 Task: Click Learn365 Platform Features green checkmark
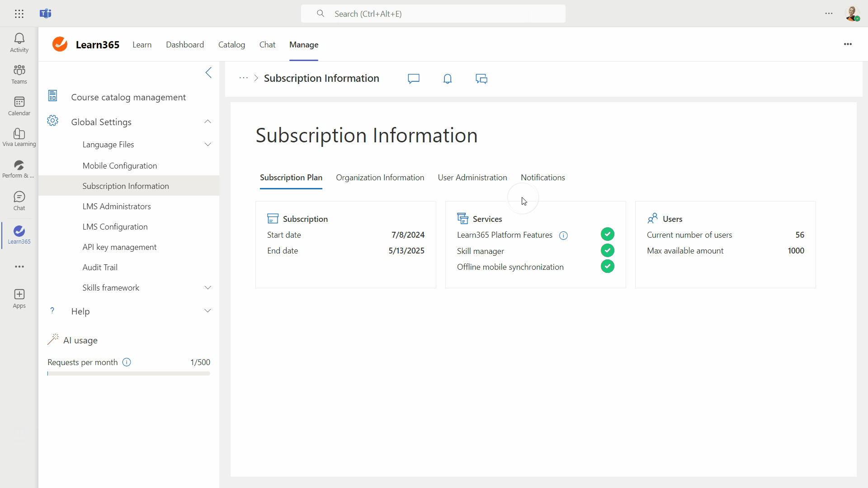607,234
